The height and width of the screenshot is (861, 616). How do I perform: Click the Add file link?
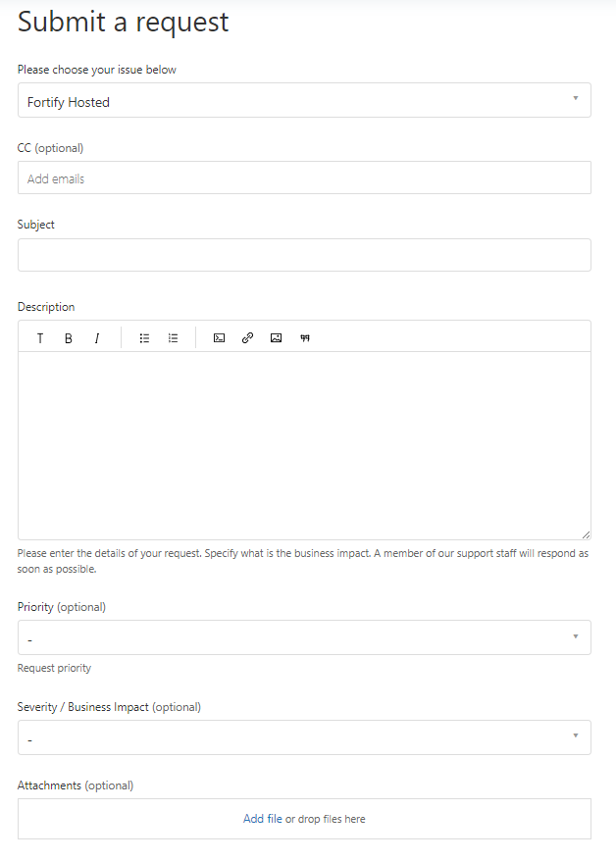pyautogui.click(x=263, y=819)
